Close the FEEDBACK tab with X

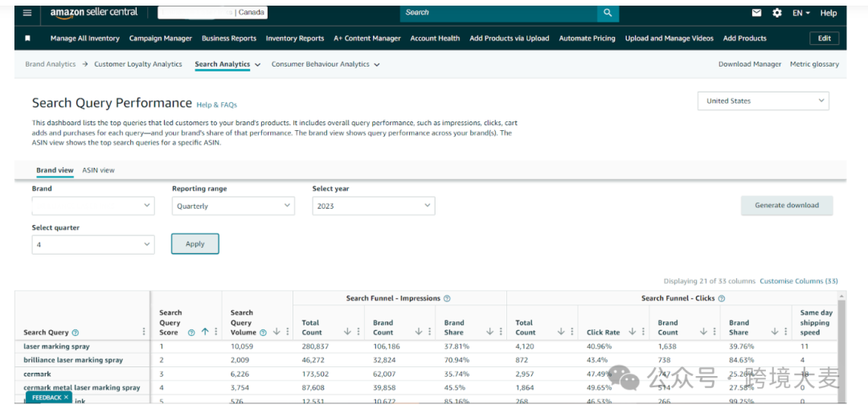coord(66,398)
